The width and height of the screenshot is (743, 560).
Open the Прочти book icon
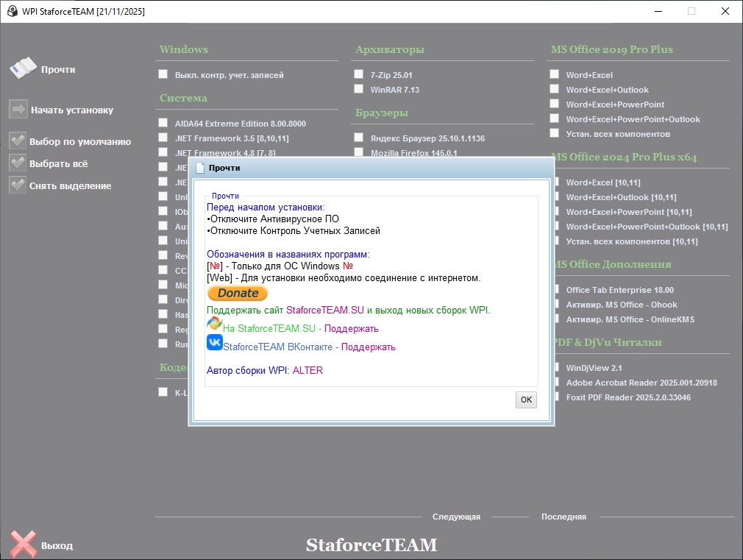click(x=23, y=68)
